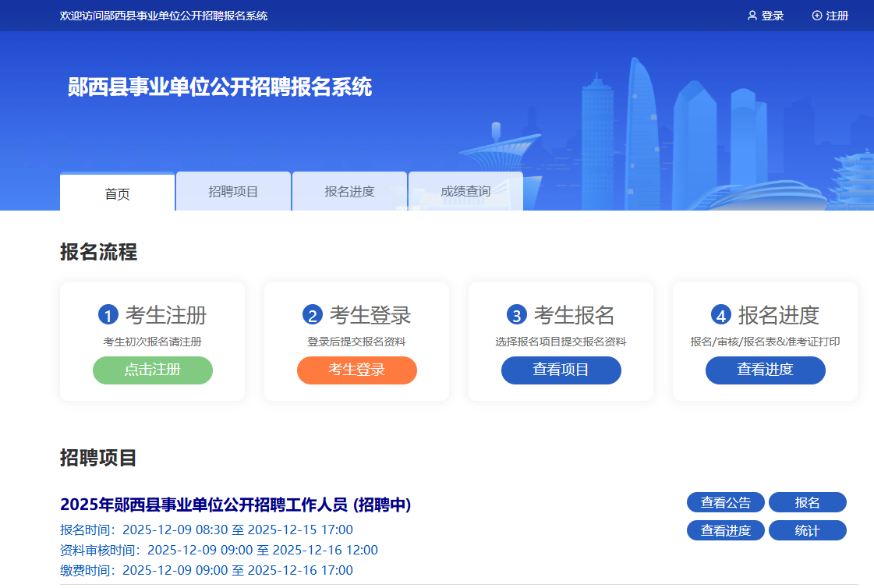Screen dimensions: 874x588
Task: Click the user icon beside 登录
Action: pos(752,16)
